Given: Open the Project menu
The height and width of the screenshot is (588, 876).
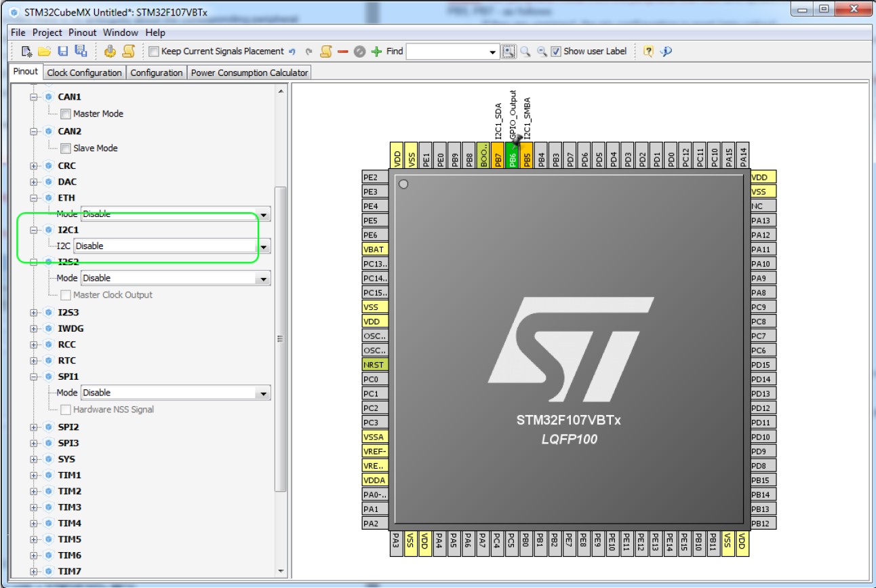Looking at the screenshot, I should click(x=47, y=33).
